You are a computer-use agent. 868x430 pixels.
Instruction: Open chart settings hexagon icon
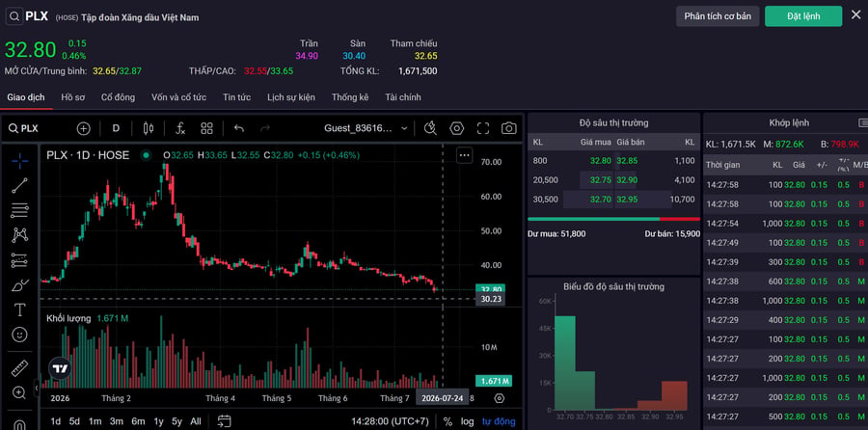(456, 128)
